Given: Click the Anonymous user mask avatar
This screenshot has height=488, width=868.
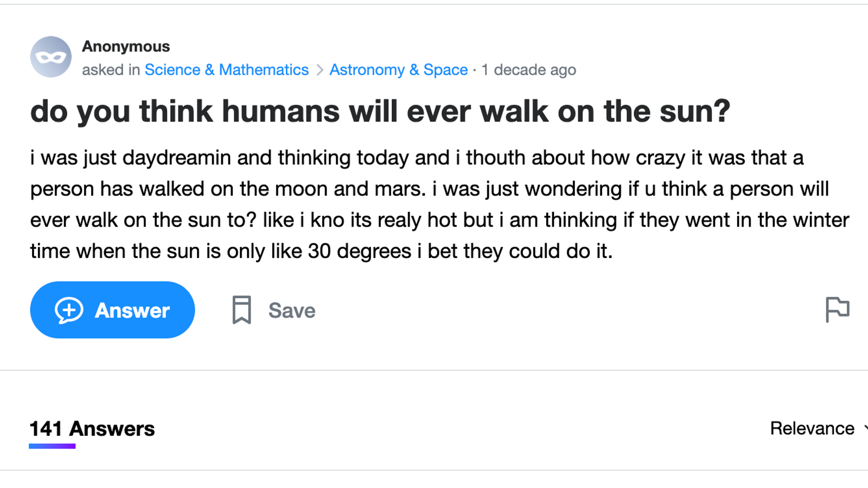Looking at the screenshot, I should coord(50,57).
